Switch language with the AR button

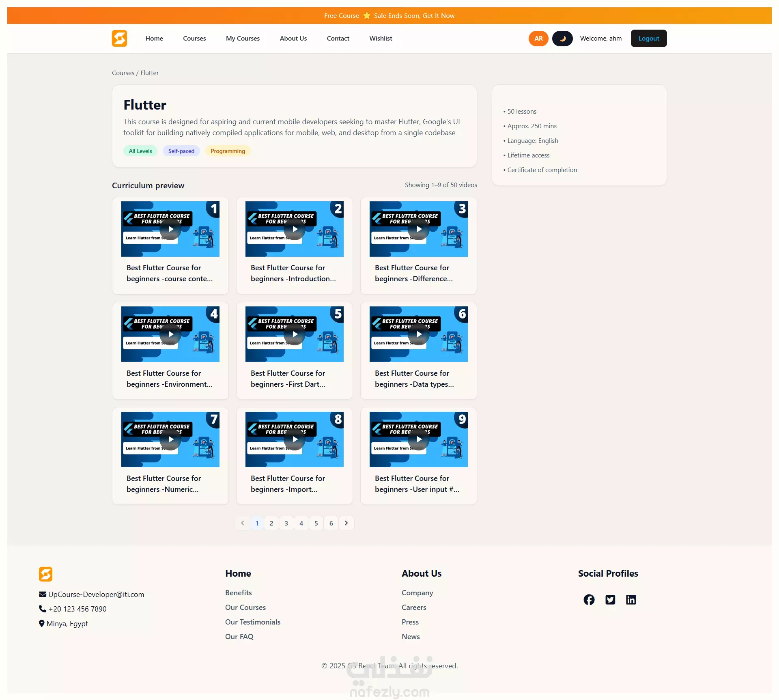[x=538, y=38]
